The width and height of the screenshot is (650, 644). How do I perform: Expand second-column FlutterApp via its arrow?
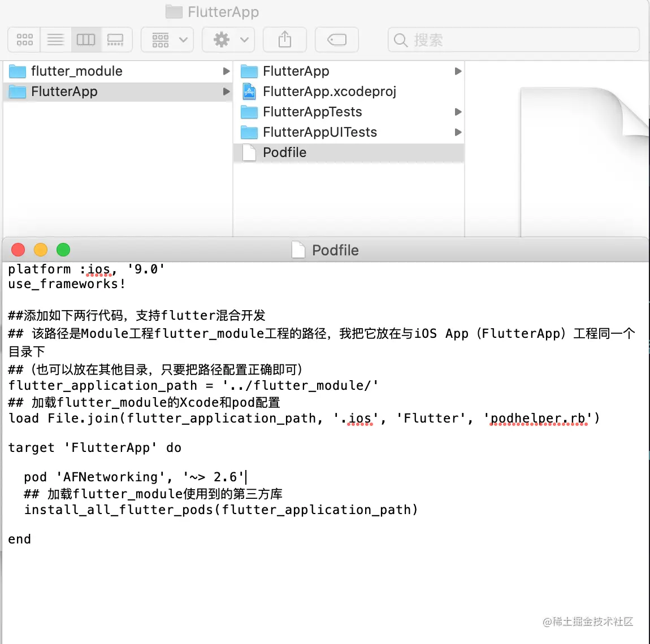tap(458, 71)
